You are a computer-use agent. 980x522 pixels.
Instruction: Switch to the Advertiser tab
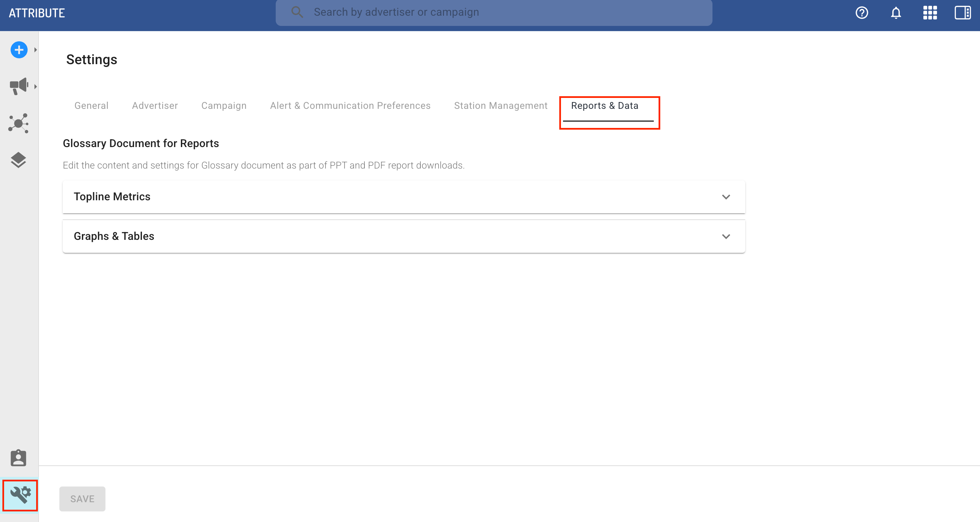tap(155, 106)
